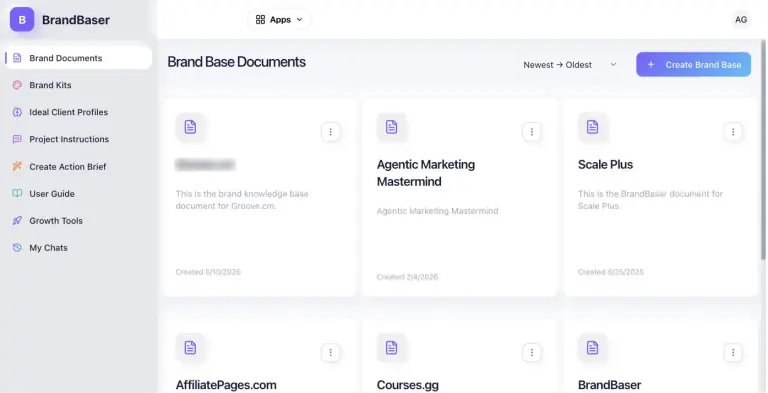Open options menu for Scale Plus
The width and height of the screenshot is (768, 393).
(x=733, y=131)
